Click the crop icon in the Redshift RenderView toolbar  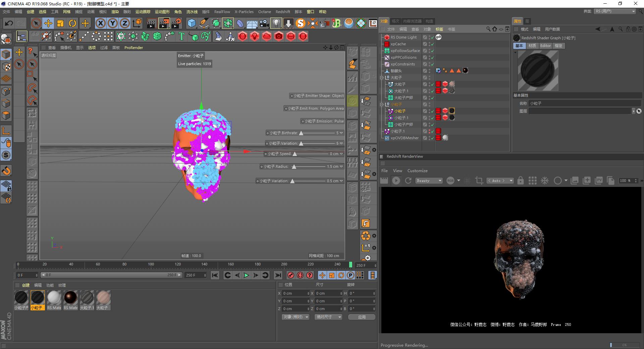tap(479, 181)
